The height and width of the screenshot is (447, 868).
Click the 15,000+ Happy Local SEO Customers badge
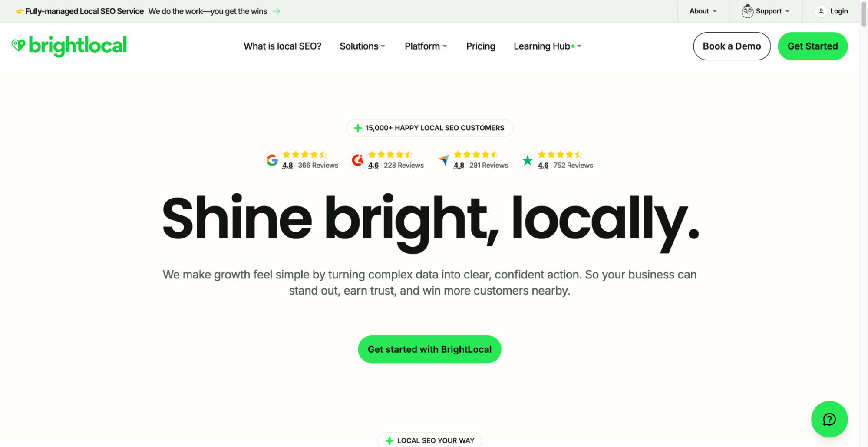pos(429,128)
